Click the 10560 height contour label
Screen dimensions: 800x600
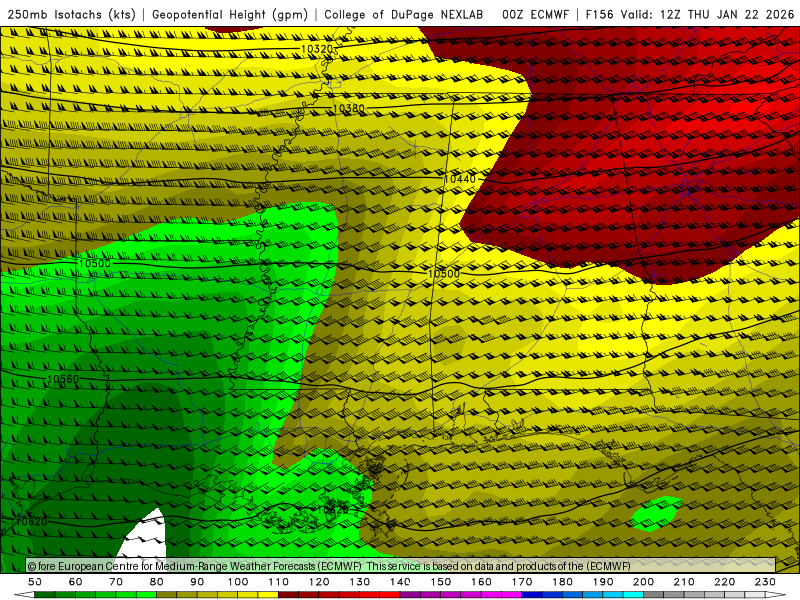[63, 379]
